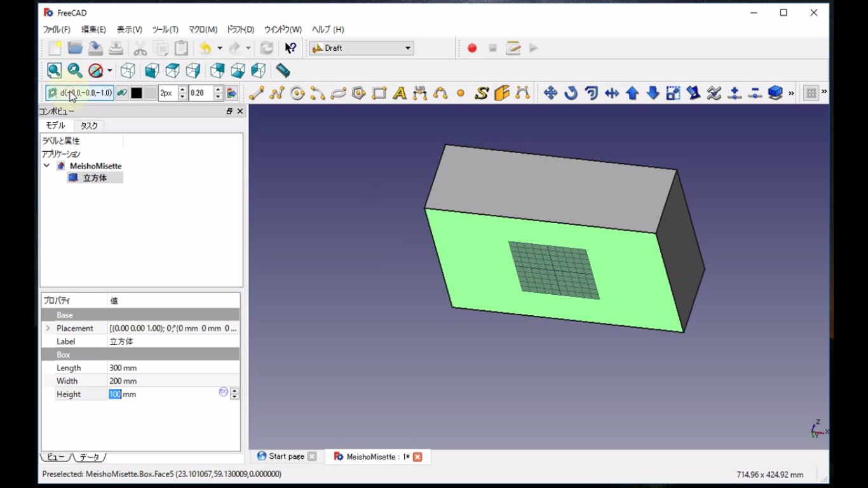Start macro recording with red button
The image size is (868, 488).
(x=472, y=48)
